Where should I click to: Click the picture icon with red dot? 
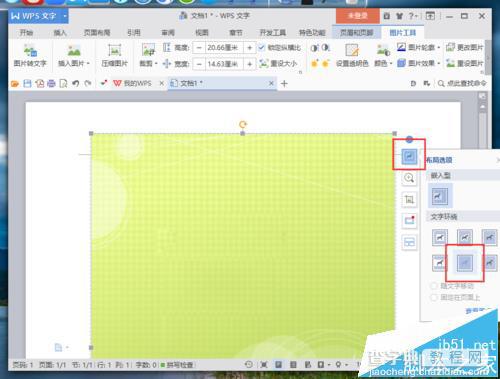click(x=409, y=221)
